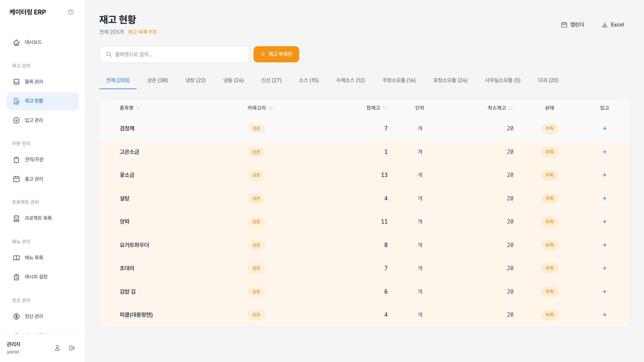Add stock for 김밥 김 plus icon
644x362 pixels.
604,292
